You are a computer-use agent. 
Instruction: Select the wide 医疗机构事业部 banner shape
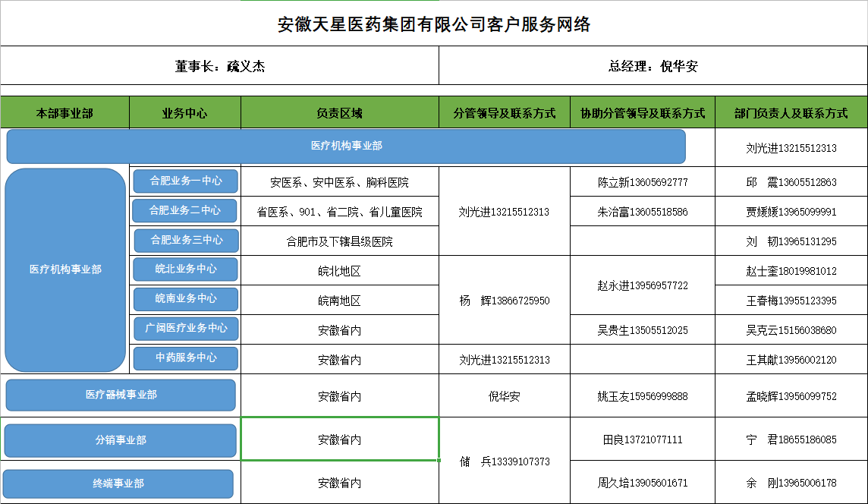click(x=346, y=146)
